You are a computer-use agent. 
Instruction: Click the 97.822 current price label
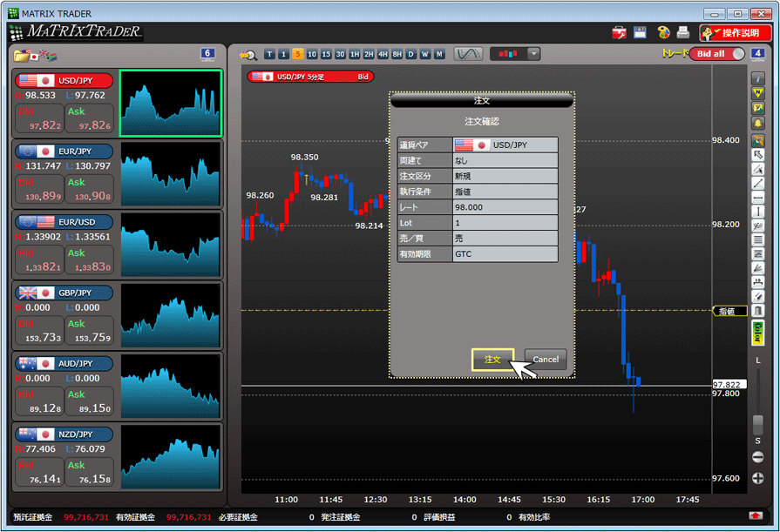pos(729,384)
